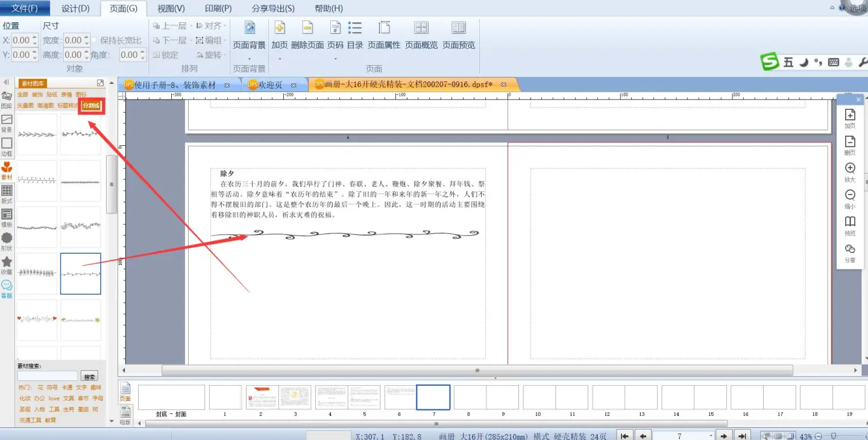Open the page number 7 dropdown
868x440 pixels.
click(x=711, y=436)
